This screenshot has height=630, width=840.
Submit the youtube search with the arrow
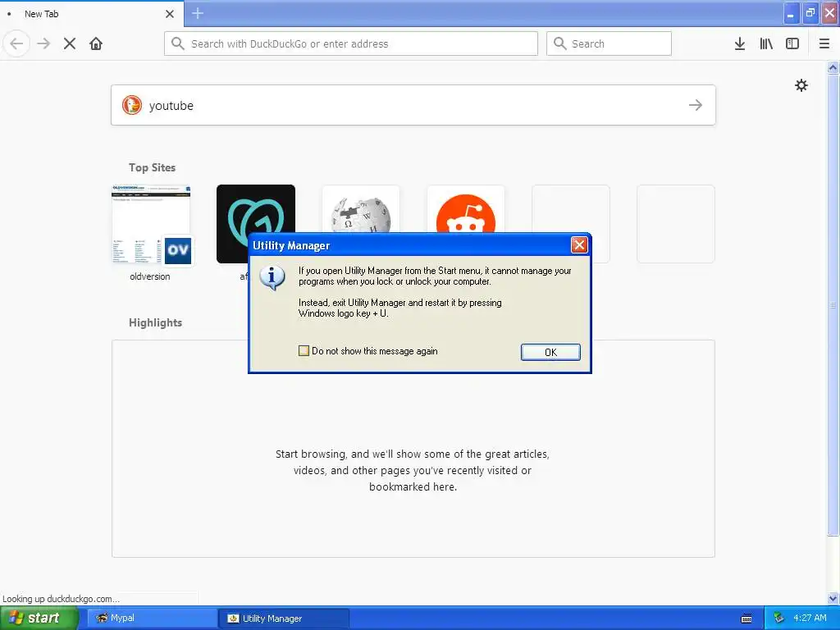pyautogui.click(x=696, y=105)
